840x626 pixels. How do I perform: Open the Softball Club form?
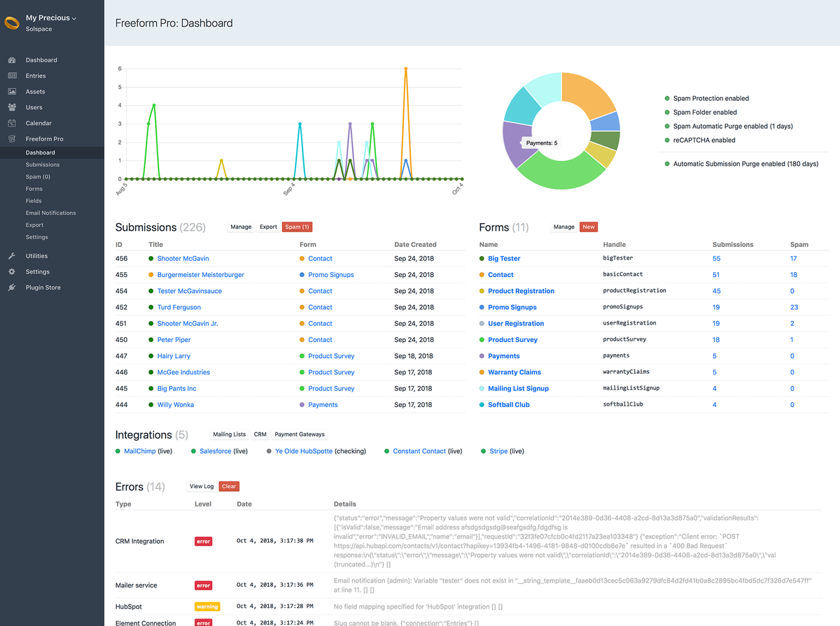[509, 405]
